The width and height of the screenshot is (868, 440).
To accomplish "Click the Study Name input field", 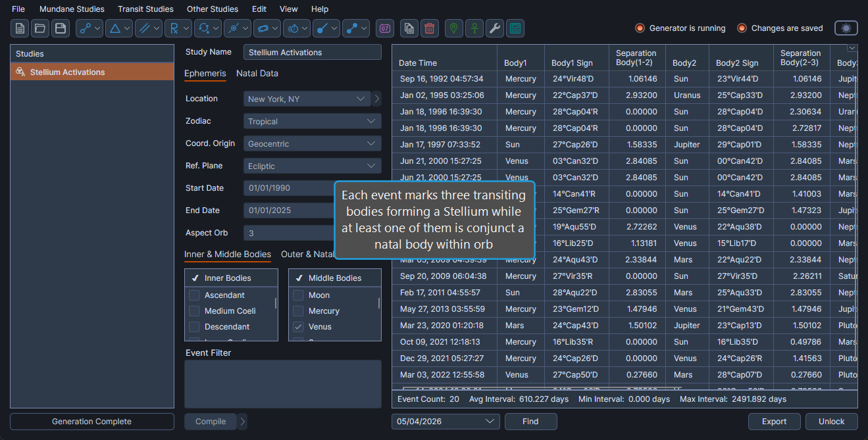I will 312,52.
